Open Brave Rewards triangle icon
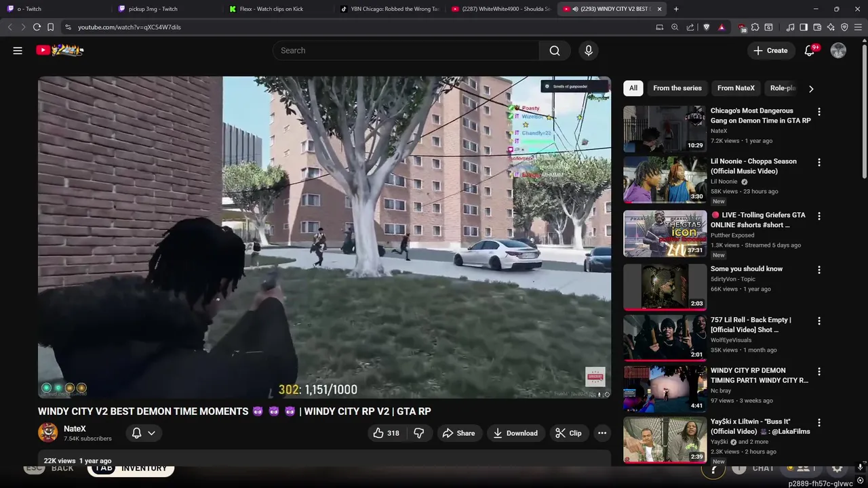 point(722,27)
